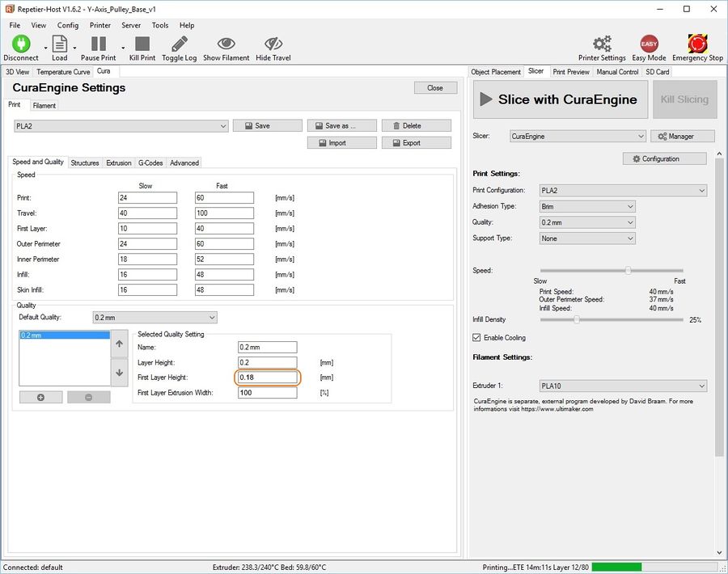Screen dimensions: 728x574
Task: Open Printer Settings gears icon
Action: pos(602,44)
